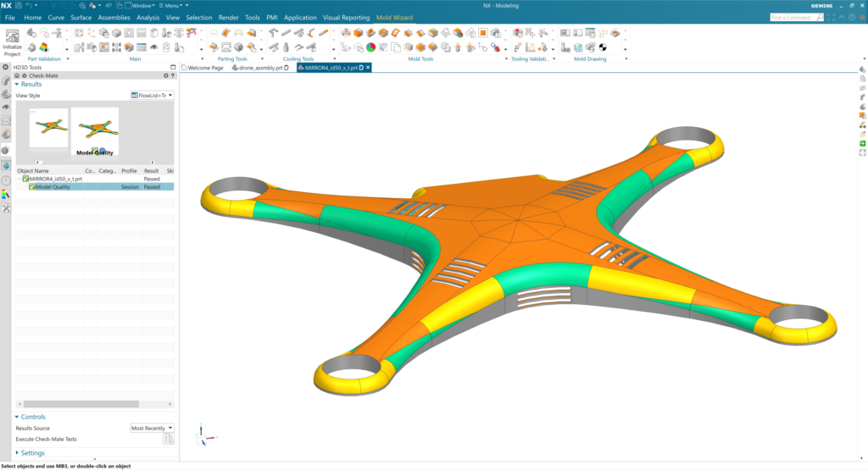Click the Session profile cell of Model Quality
Viewport: 868px width, 470px height.
coord(130,187)
